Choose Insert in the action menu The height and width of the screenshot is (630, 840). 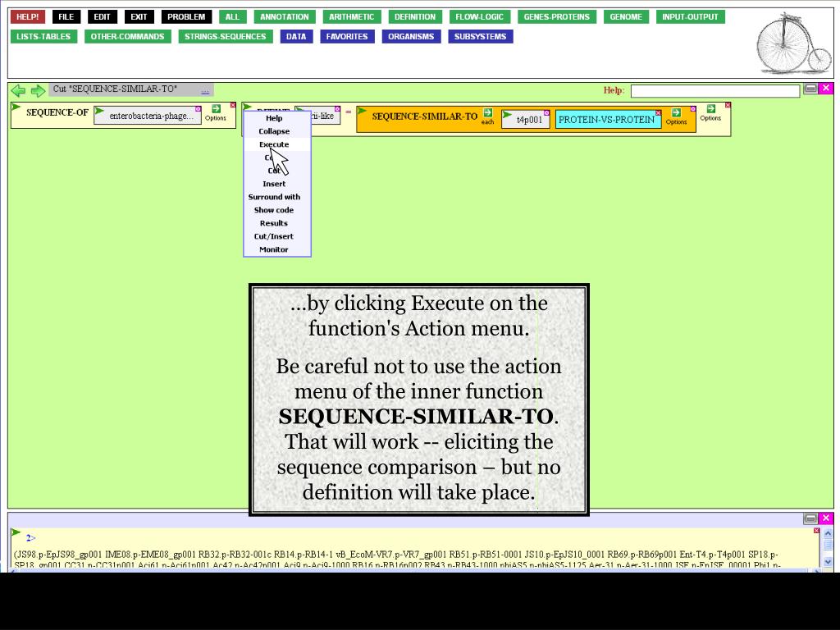[x=274, y=184]
